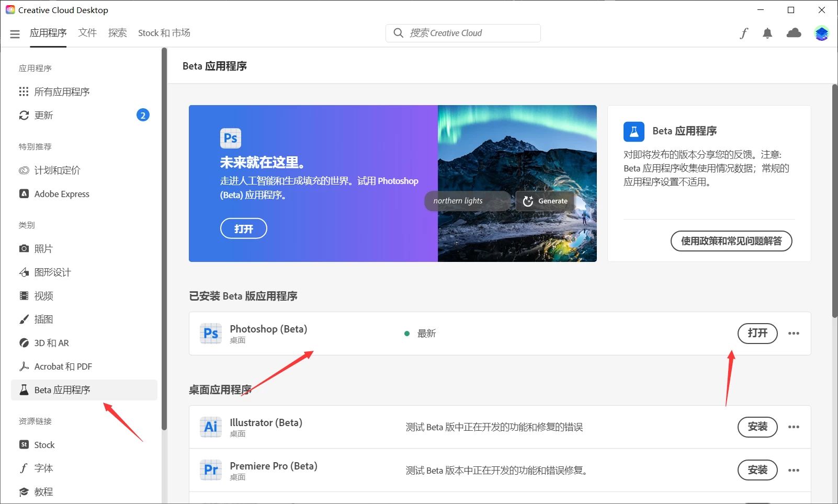Screen dimensions: 838x504
Task: Install Illustrator (Beta)
Action: (x=757, y=427)
